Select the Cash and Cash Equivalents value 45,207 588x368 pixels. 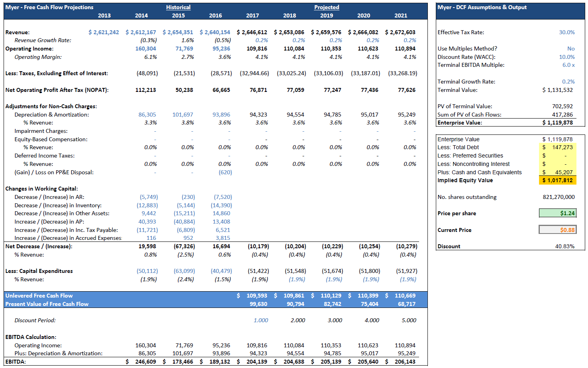pos(557,172)
